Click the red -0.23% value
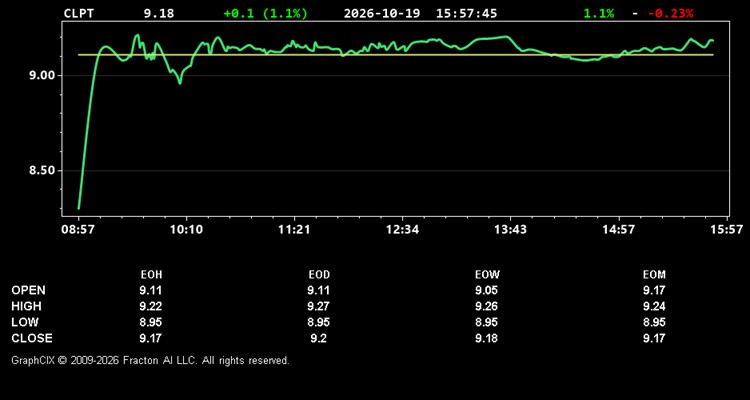The width and height of the screenshot is (750, 400). (671, 13)
